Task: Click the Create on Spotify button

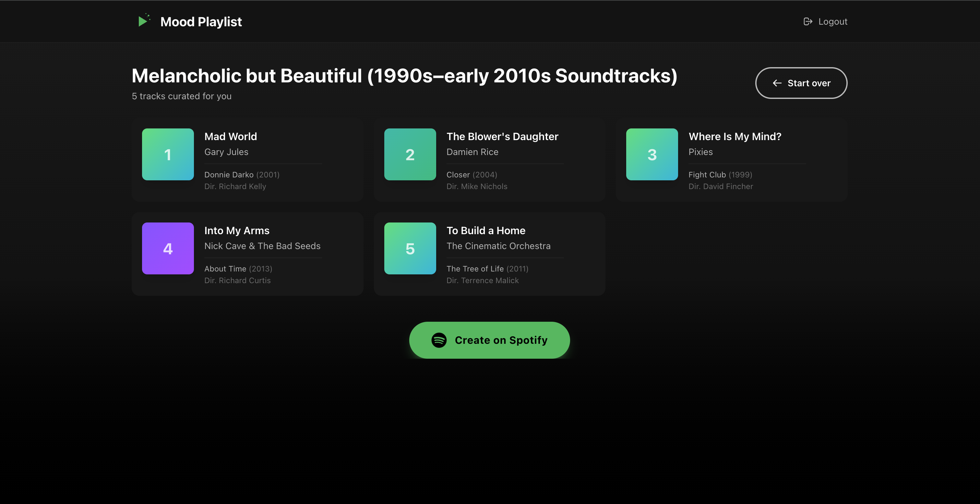Action: pyautogui.click(x=489, y=340)
